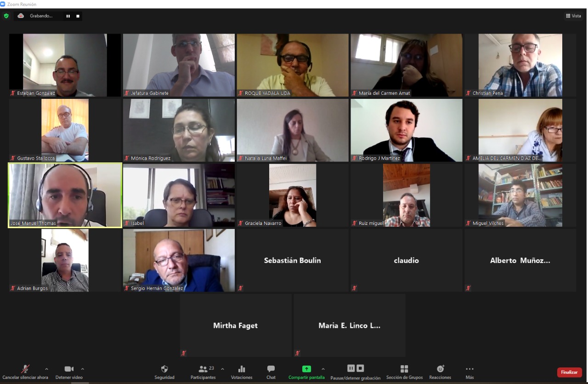Expand audio options arrow beside microphone
Viewport: 588px width, 384px height.
pyautogui.click(x=46, y=369)
